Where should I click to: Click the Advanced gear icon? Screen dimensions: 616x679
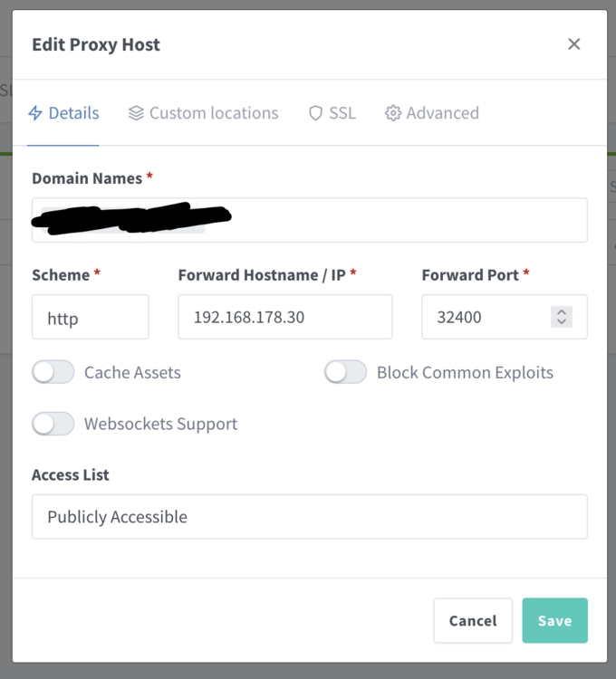pos(393,113)
